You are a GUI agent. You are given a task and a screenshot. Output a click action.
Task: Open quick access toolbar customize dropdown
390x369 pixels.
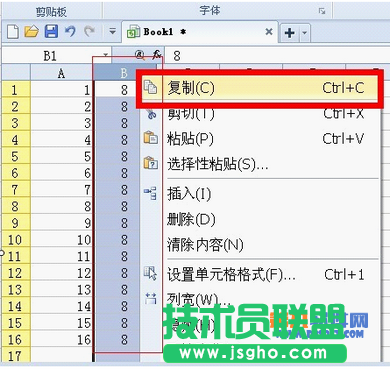(113, 32)
